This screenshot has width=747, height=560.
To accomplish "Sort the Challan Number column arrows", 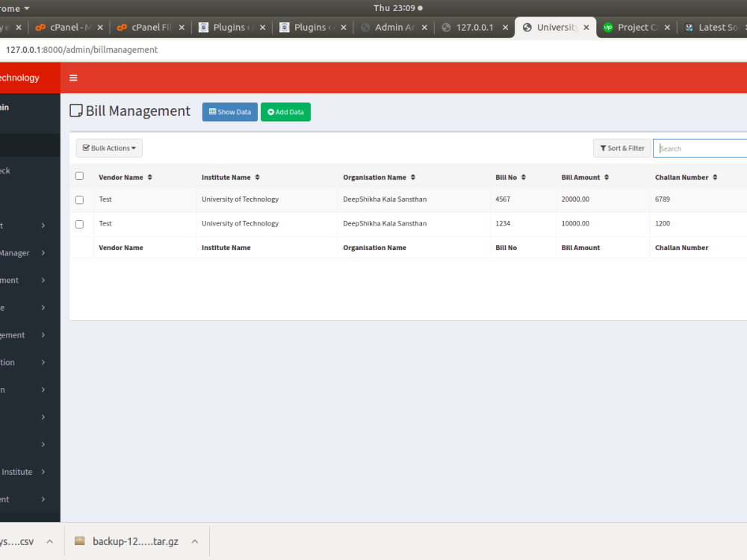I will (713, 177).
